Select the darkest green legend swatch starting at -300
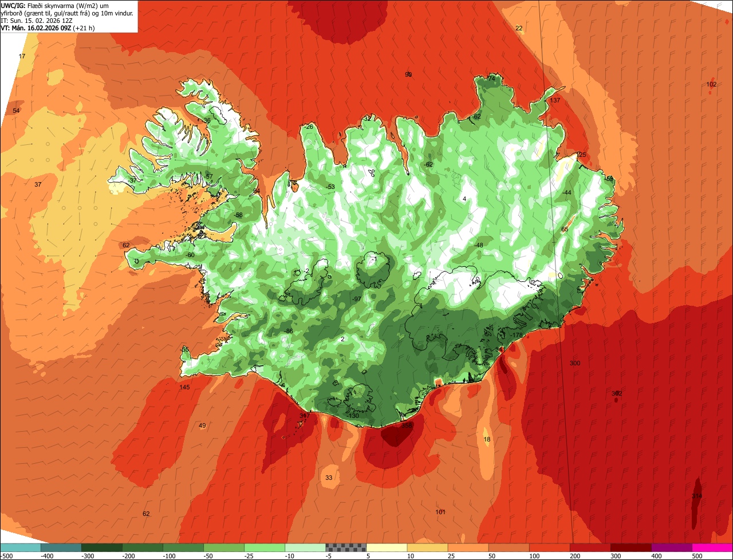733x560 pixels. (102, 547)
